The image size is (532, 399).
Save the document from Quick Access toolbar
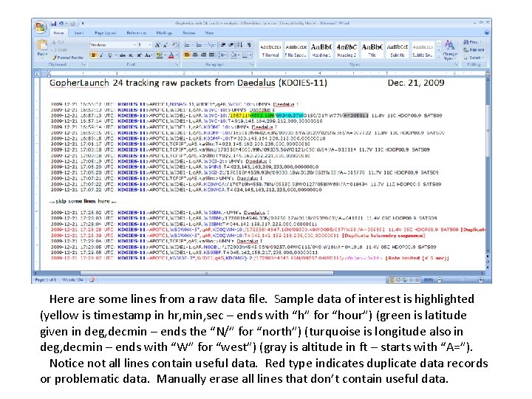[x=54, y=24]
